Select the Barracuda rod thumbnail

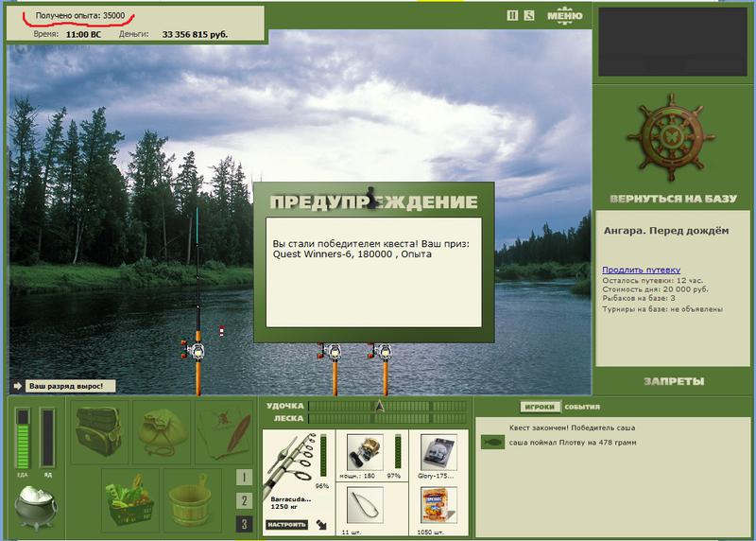coord(291,463)
